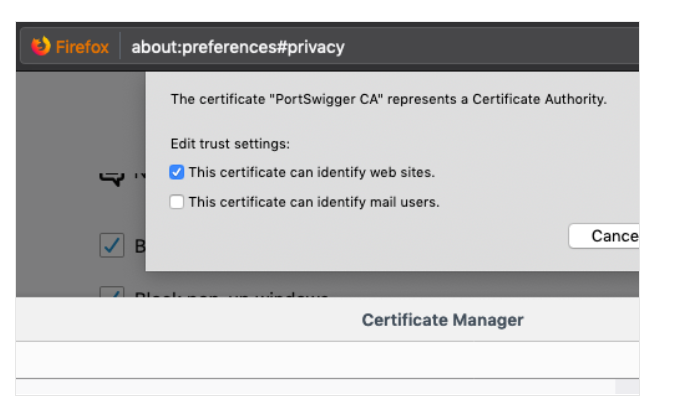Viewport: 678px width, 403px height.
Task: Click the Cancel button in the trust dialog
Action: (x=604, y=236)
